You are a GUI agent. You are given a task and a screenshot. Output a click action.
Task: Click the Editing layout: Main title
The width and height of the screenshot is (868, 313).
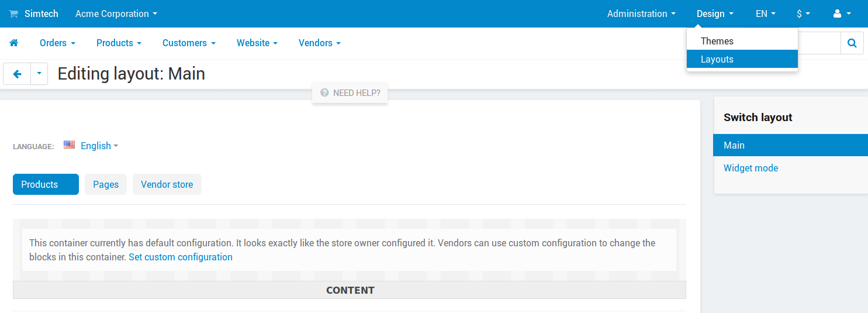[x=131, y=74]
